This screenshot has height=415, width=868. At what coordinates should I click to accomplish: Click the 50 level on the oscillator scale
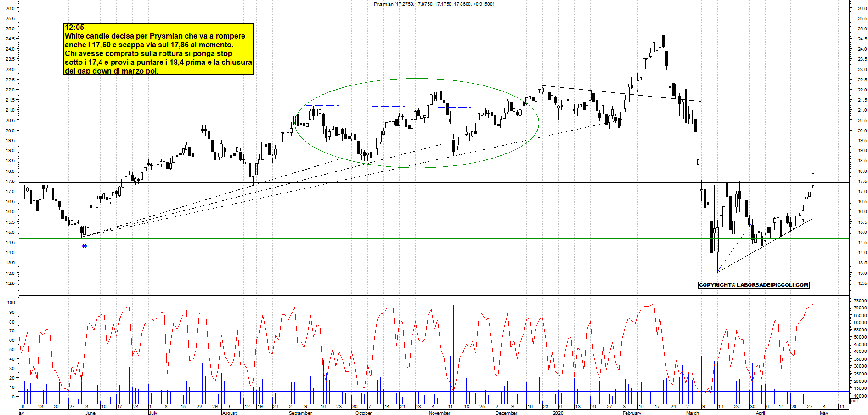pyautogui.click(x=12, y=349)
